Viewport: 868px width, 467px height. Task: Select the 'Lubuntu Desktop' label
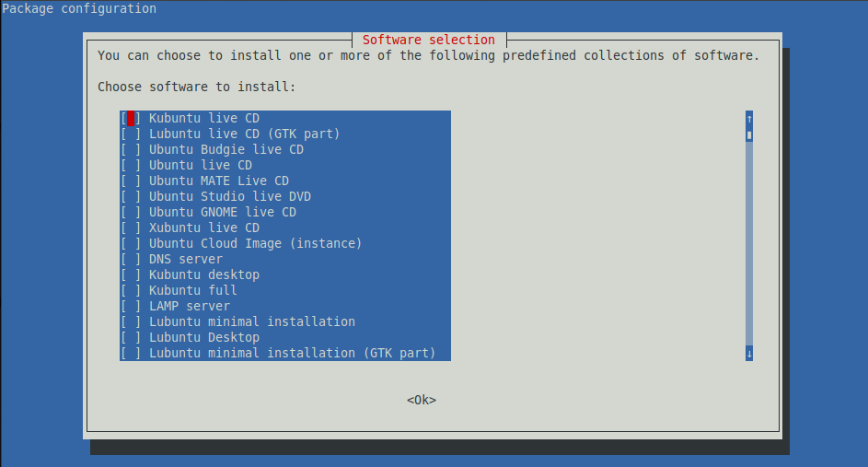203,337
